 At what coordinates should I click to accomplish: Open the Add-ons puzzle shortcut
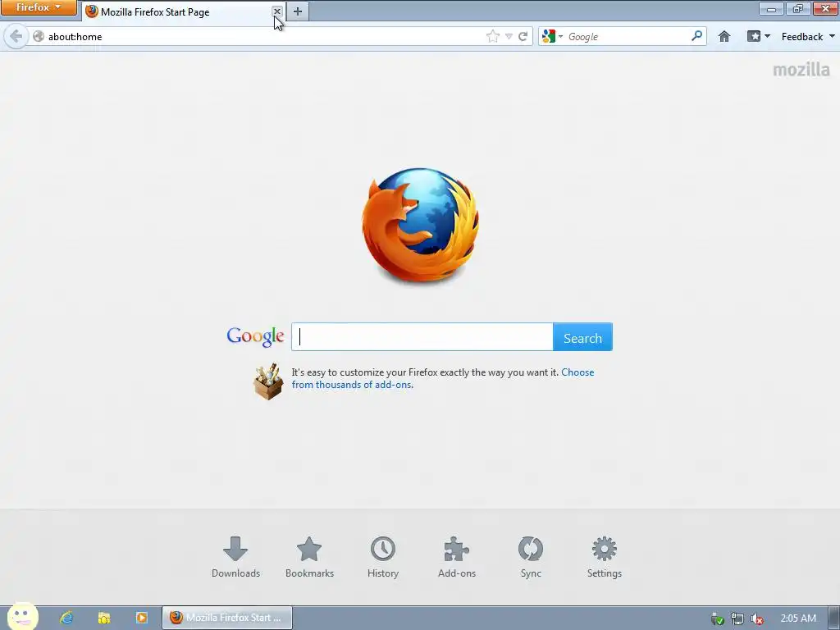[x=456, y=549]
